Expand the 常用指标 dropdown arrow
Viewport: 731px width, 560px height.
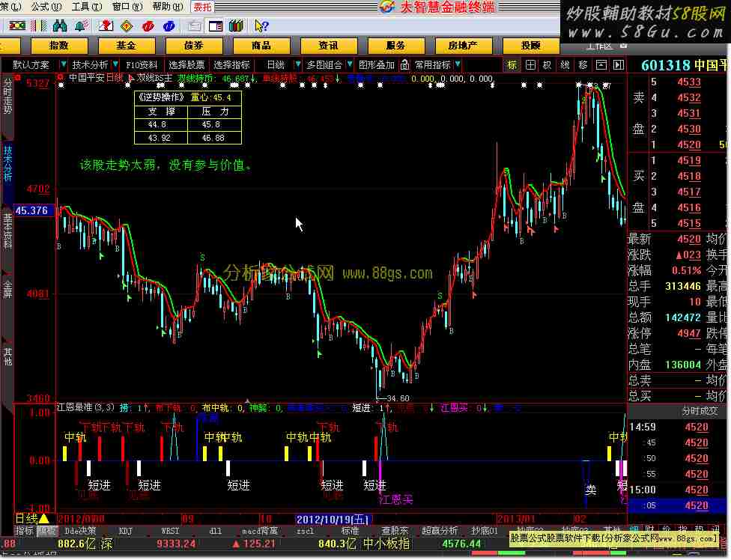click(458, 64)
